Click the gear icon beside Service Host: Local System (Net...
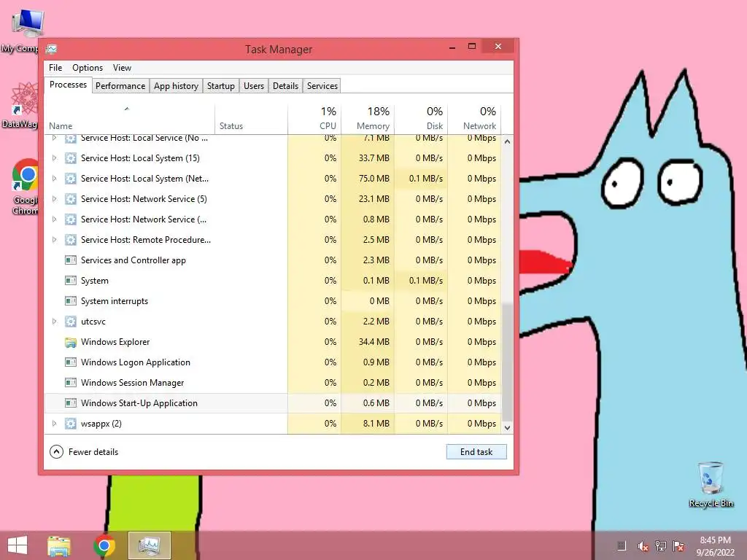The image size is (747, 560). (x=71, y=179)
